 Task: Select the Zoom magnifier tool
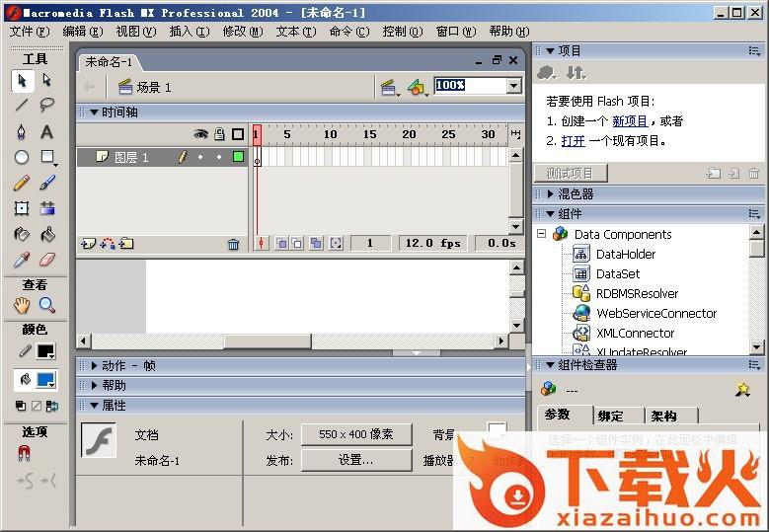47,305
